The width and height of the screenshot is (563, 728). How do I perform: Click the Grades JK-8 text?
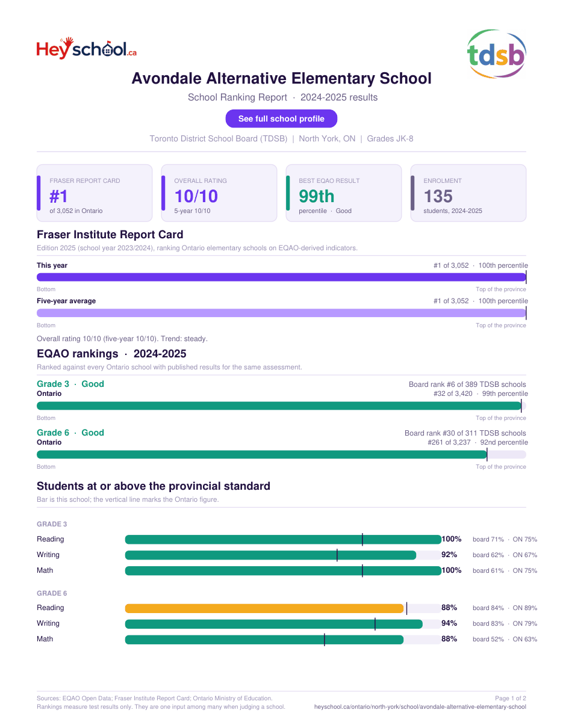pos(390,139)
